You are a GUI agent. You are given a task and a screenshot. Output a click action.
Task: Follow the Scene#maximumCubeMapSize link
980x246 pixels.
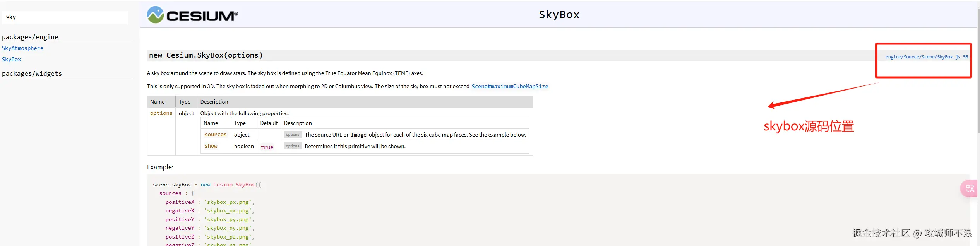point(509,86)
